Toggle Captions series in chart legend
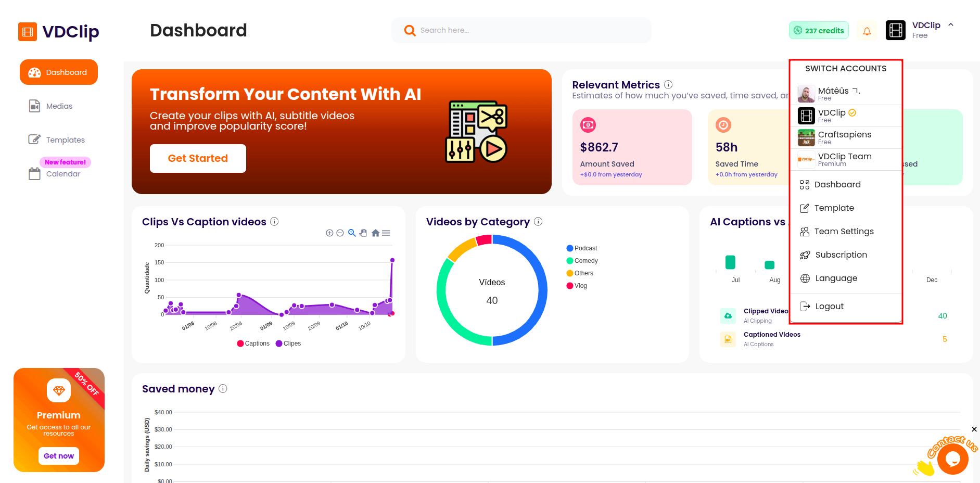 tap(253, 344)
